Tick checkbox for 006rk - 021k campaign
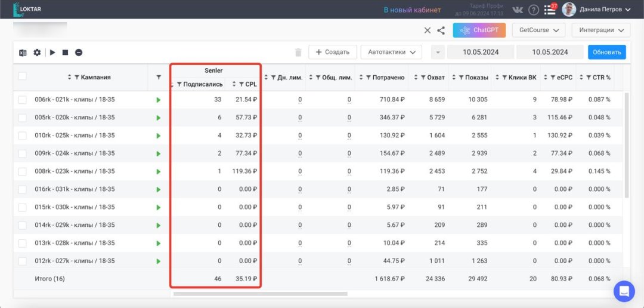Screen dimensions: 644x308 pos(22,100)
